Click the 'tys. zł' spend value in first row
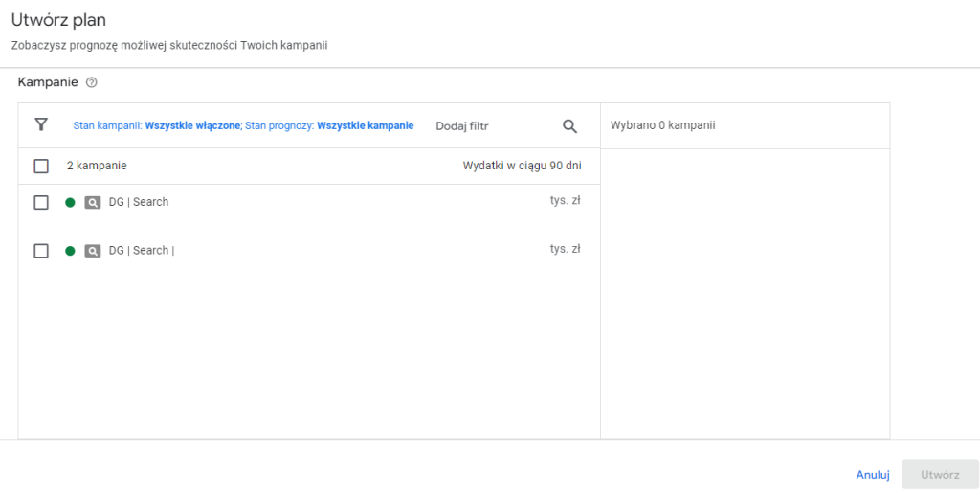The height and width of the screenshot is (493, 980). 565,201
